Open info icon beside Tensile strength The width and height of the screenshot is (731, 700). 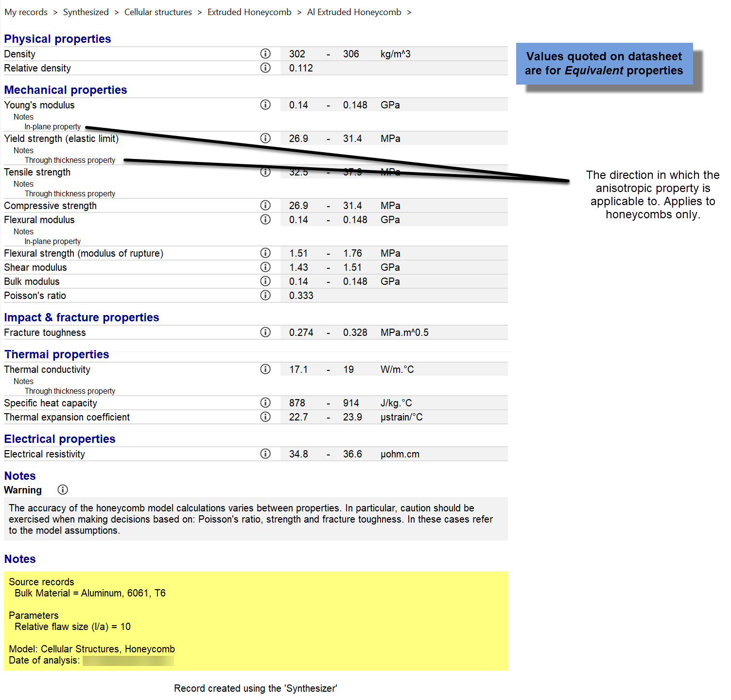coord(265,172)
